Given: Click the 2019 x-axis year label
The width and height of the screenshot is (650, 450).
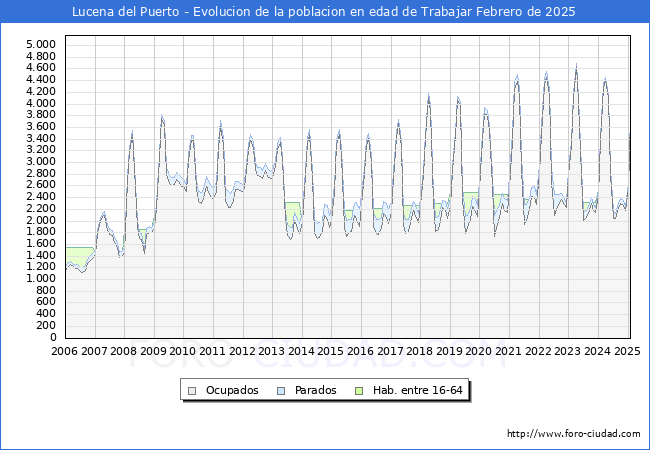Looking at the screenshot, I should tap(449, 351).
